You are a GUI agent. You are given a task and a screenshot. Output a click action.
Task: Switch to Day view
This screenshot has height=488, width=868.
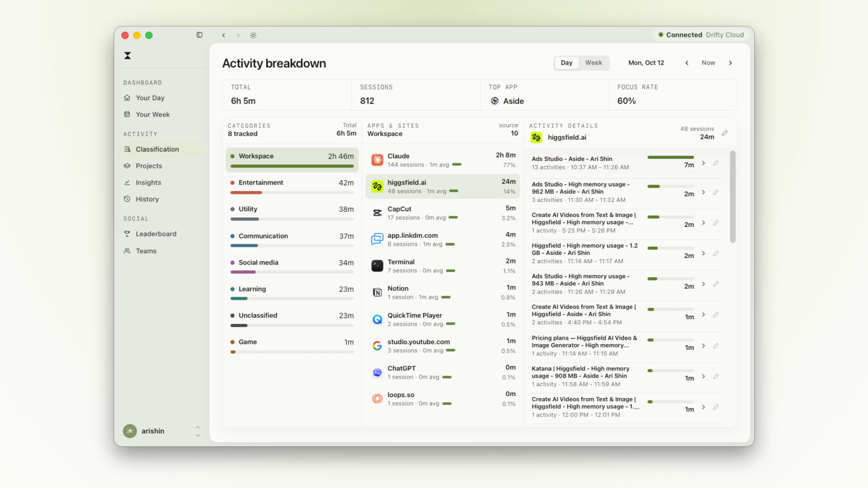[566, 63]
